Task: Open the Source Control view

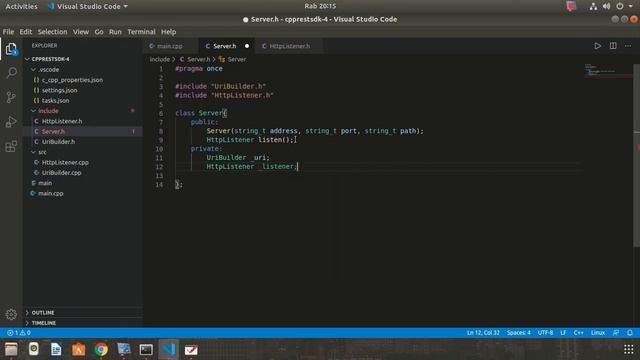Action: (11, 97)
